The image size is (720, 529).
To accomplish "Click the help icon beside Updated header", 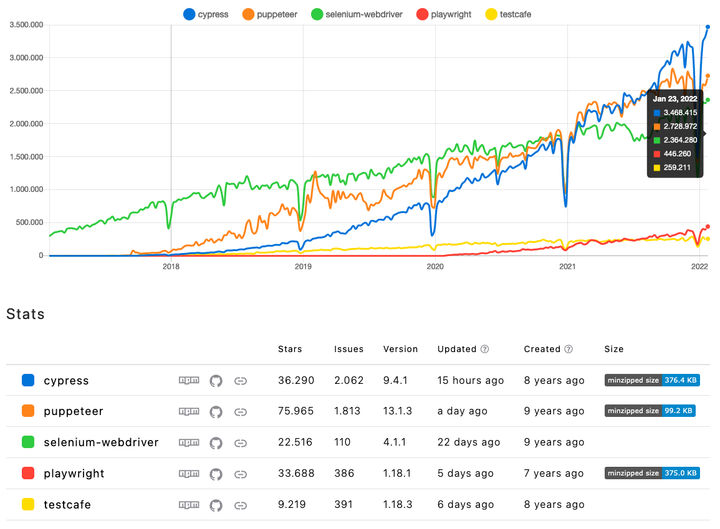I will pyautogui.click(x=485, y=350).
